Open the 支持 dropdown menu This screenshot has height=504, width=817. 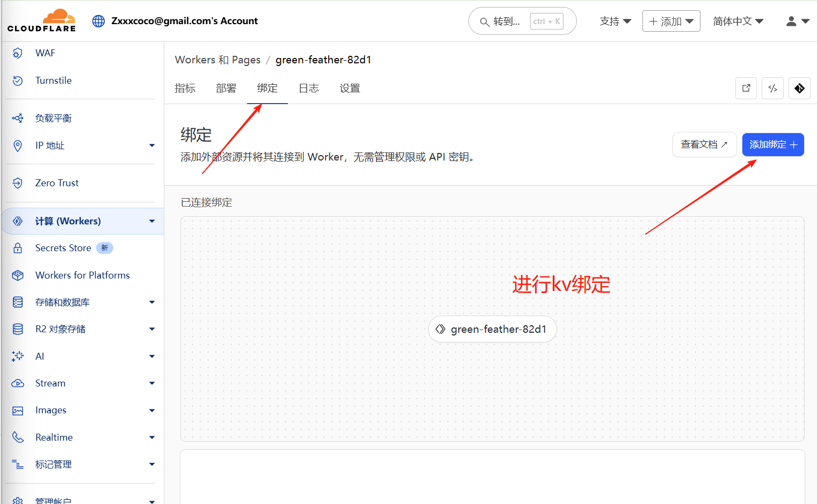pyautogui.click(x=616, y=21)
